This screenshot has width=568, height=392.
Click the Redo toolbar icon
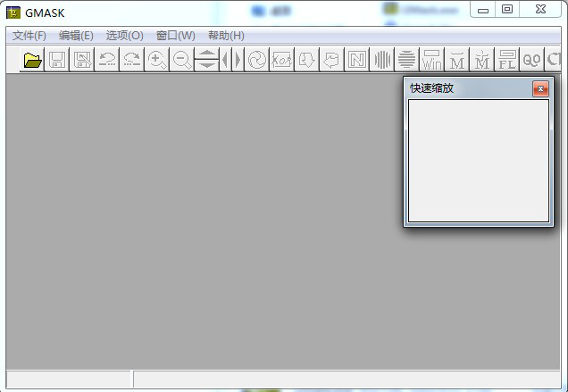132,60
